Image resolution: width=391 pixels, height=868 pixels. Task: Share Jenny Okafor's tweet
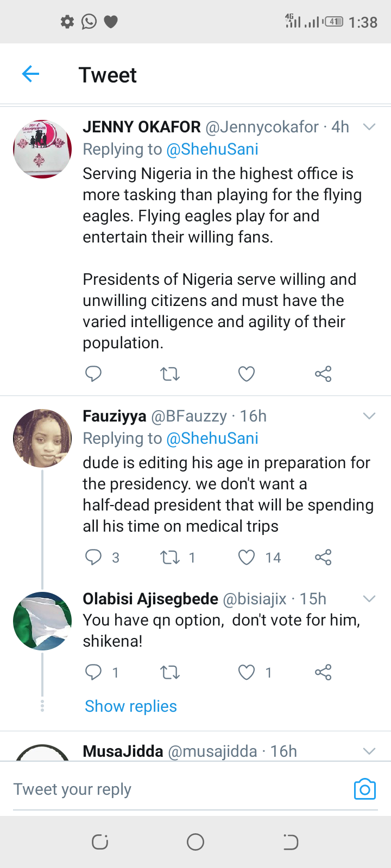pos(323,374)
